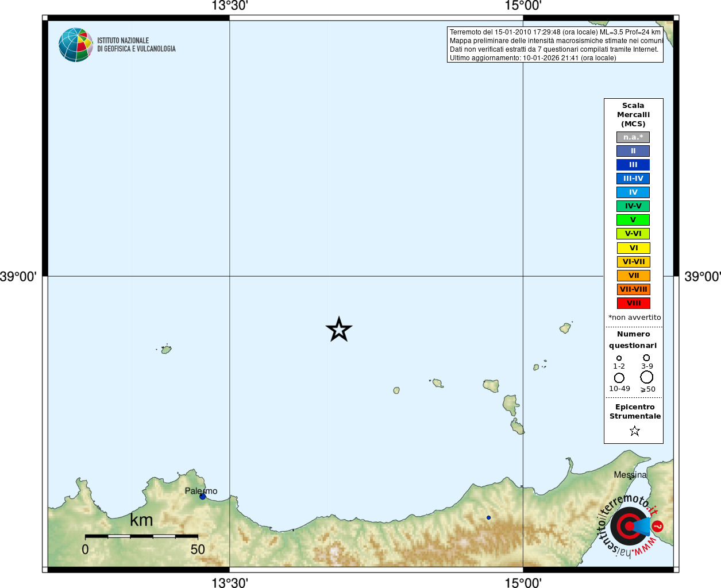Click the bottom 15°00' longitude label
The image size is (721, 588).
tap(523, 583)
